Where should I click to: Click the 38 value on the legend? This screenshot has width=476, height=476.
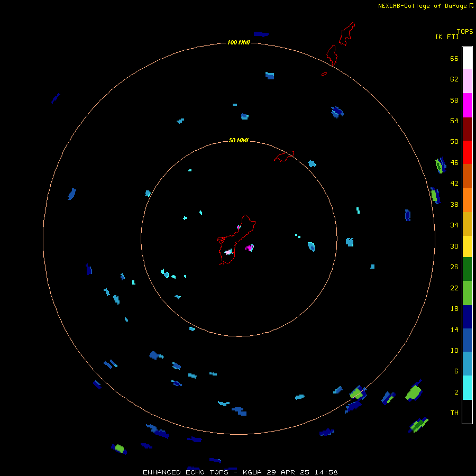(454, 204)
